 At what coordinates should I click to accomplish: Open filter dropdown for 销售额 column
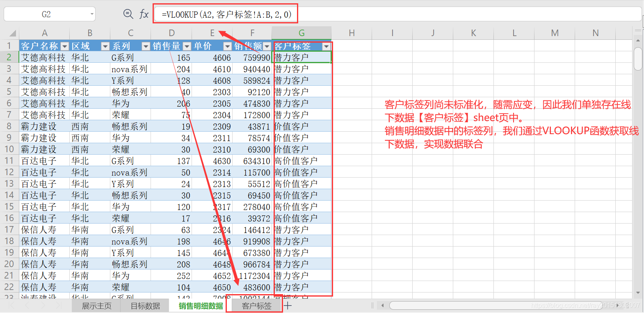coord(267,46)
